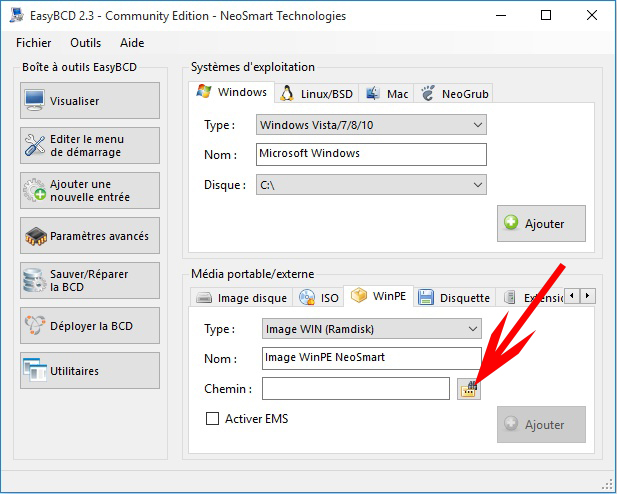The width and height of the screenshot is (617, 494).
Task: Open the Outils menu
Action: coord(86,43)
